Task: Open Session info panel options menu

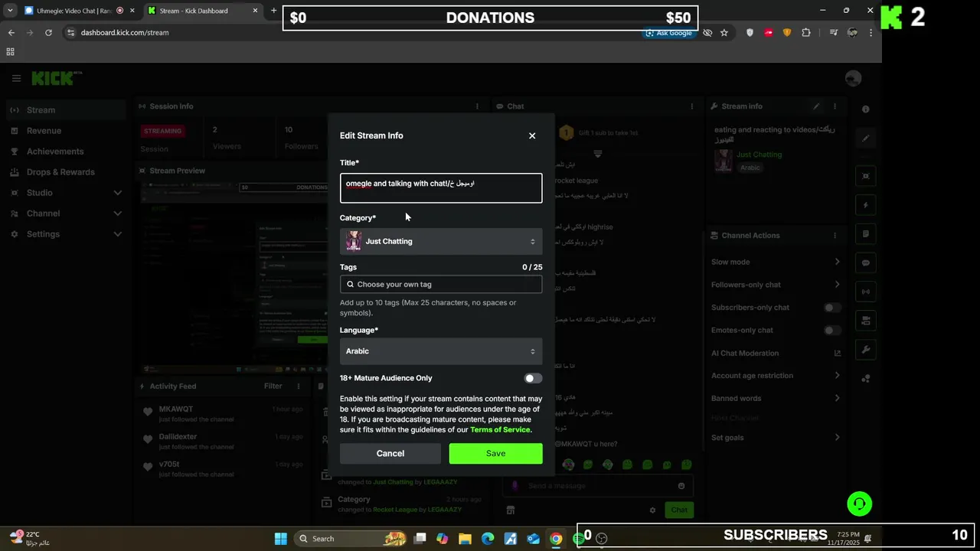Action: pos(477,106)
